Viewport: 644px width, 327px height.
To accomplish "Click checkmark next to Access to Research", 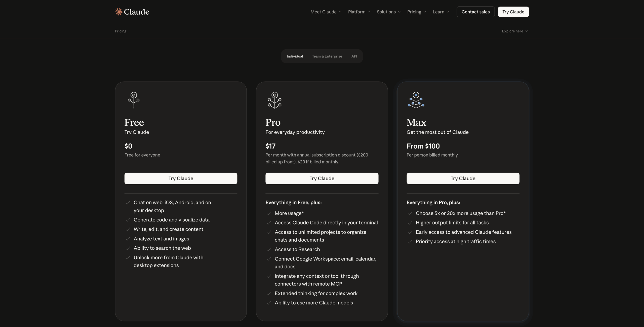I will click(x=269, y=249).
